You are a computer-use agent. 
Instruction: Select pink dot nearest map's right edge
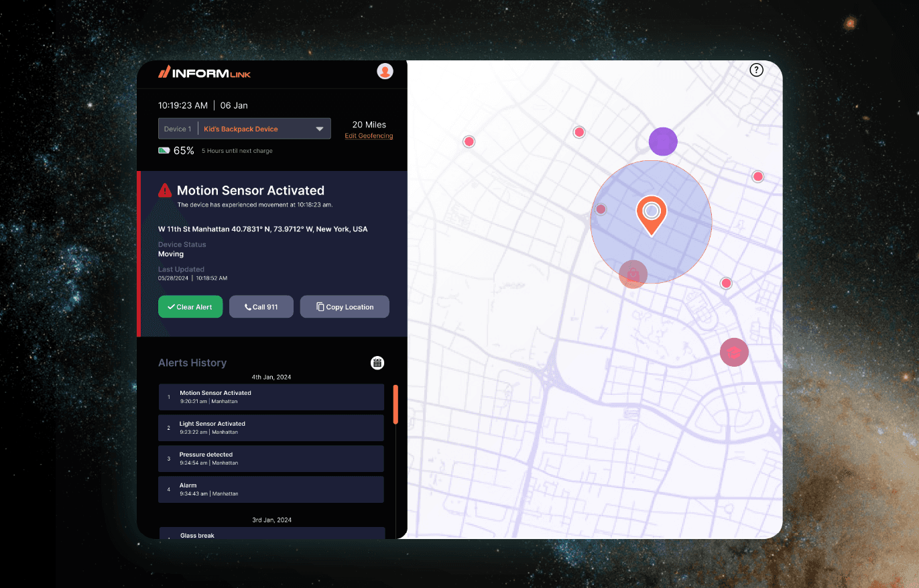(757, 176)
